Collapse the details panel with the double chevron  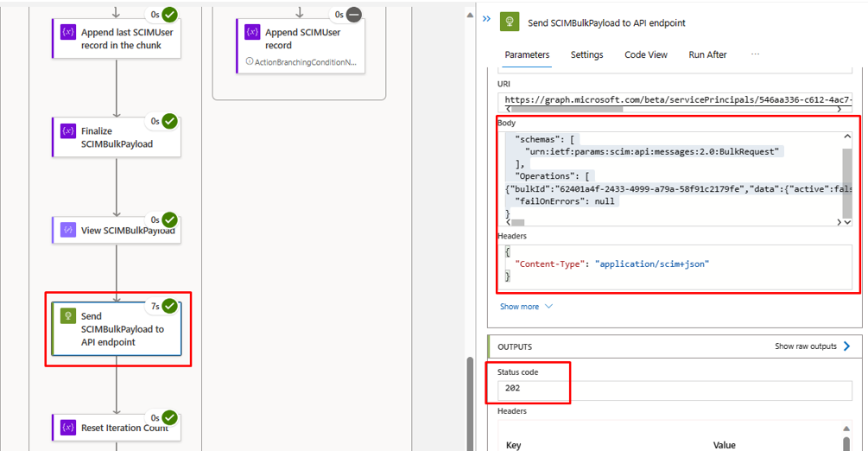point(486,19)
